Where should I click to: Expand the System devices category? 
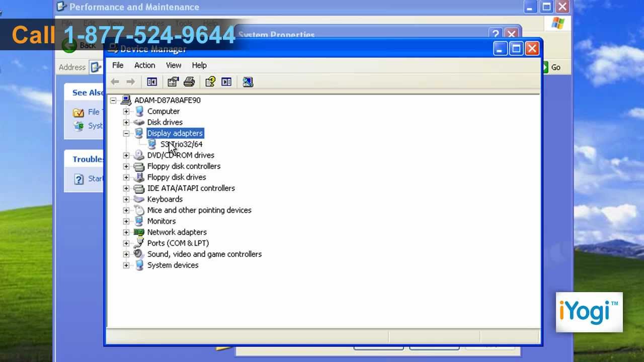tap(126, 265)
